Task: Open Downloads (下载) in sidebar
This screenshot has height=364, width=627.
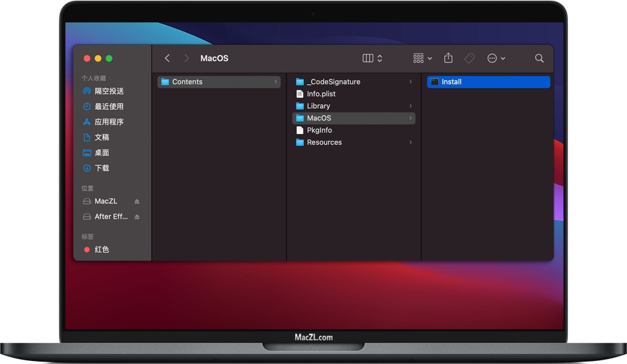Action: pos(101,168)
